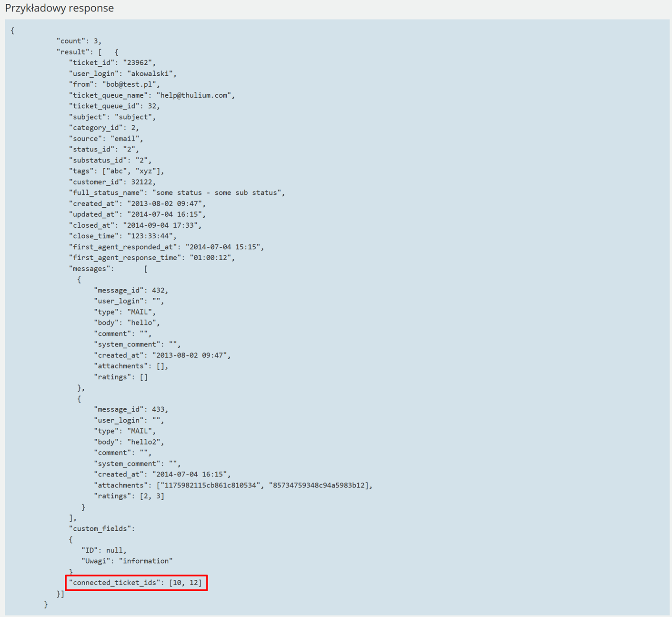Viewport: 672px width, 617px height.
Task: Click the "first_agent_response_time": "01:00:12" line
Action: click(x=152, y=258)
